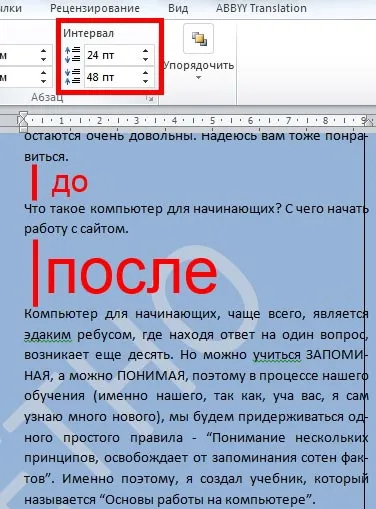The image size is (376, 509).
Task: Click the underlined word 'эдаким'
Action: click(47, 335)
